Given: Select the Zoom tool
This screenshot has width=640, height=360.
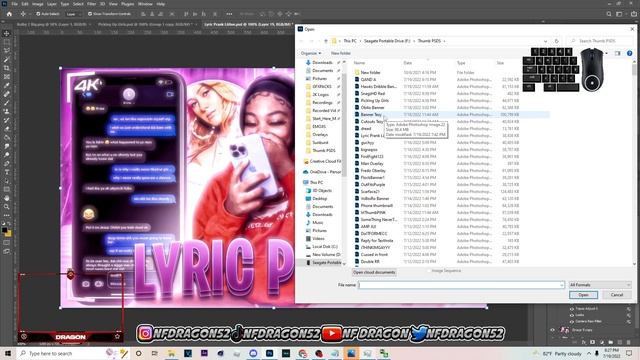Looking at the screenshot, I should click(7, 207).
